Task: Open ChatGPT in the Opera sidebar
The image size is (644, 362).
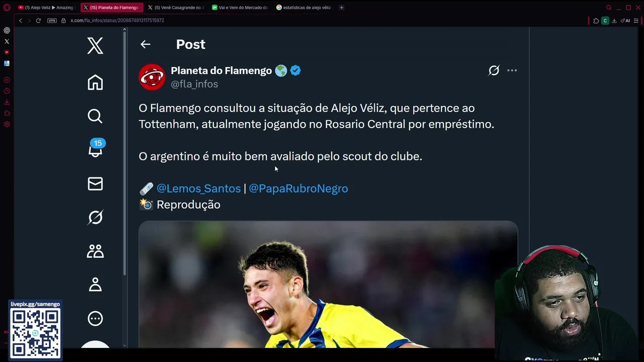Action: point(7,30)
